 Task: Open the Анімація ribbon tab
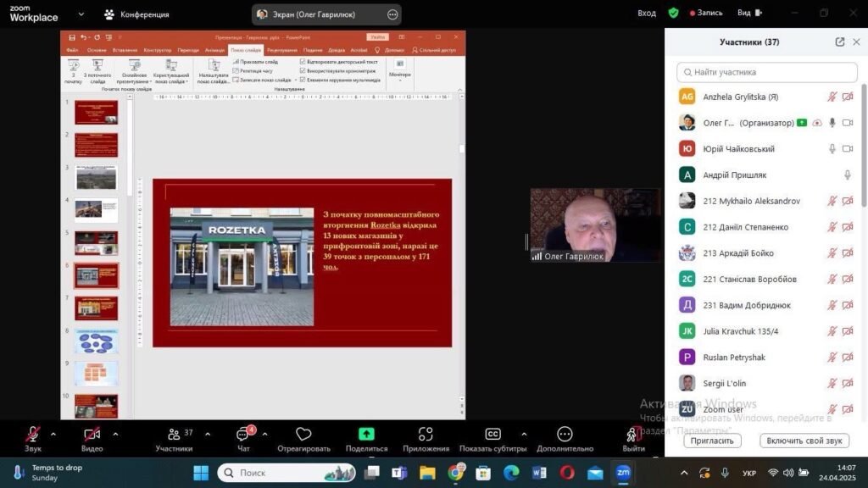click(214, 50)
